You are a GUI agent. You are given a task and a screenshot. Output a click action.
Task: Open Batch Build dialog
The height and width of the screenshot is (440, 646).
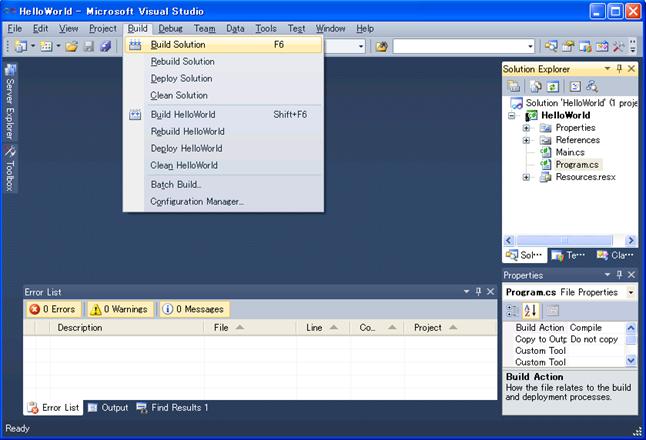(223, 185)
